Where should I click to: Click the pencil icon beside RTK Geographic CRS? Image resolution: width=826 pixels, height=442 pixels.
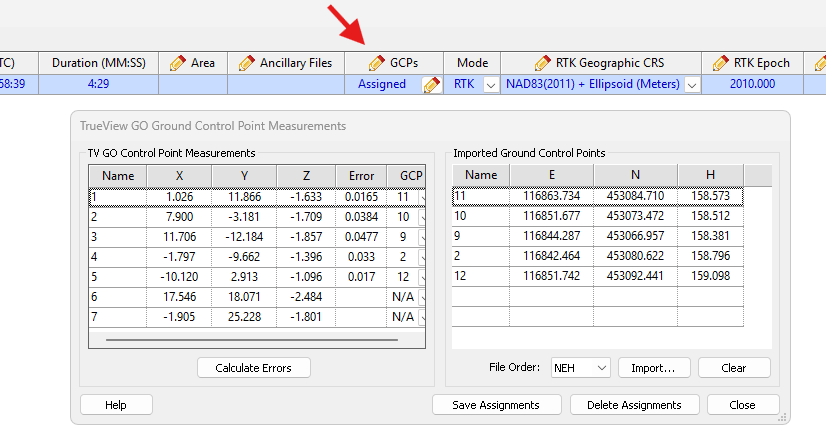(x=542, y=63)
